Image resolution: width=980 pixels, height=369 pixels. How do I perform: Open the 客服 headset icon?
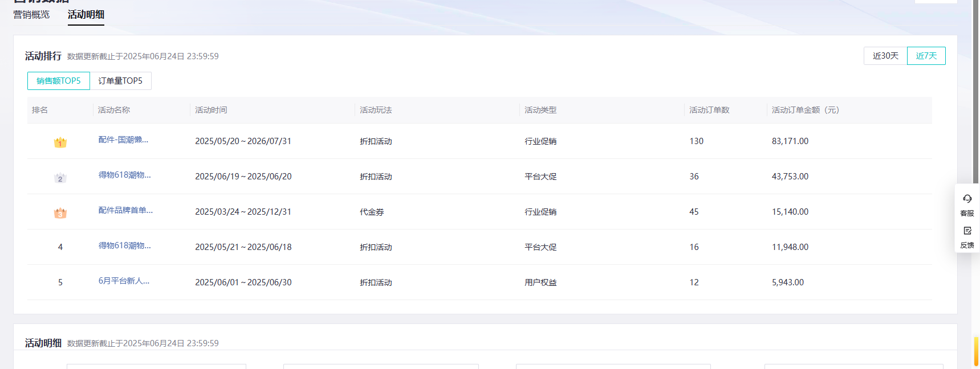point(967,199)
